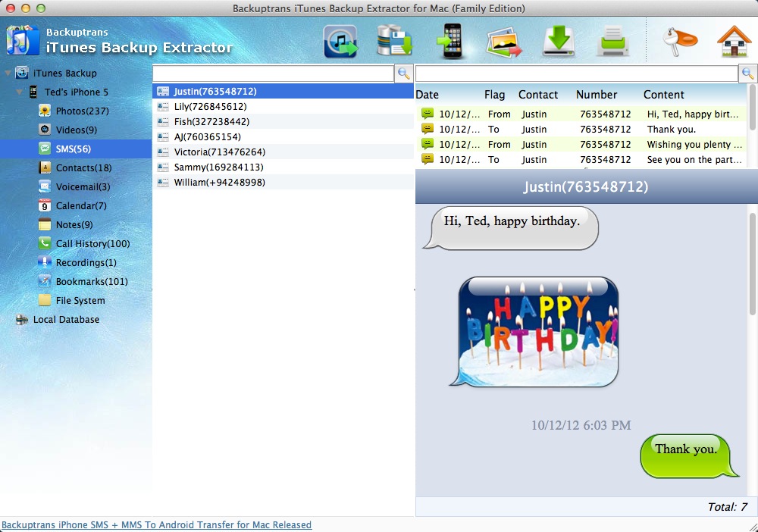Click the home house toolbar icon

click(735, 41)
